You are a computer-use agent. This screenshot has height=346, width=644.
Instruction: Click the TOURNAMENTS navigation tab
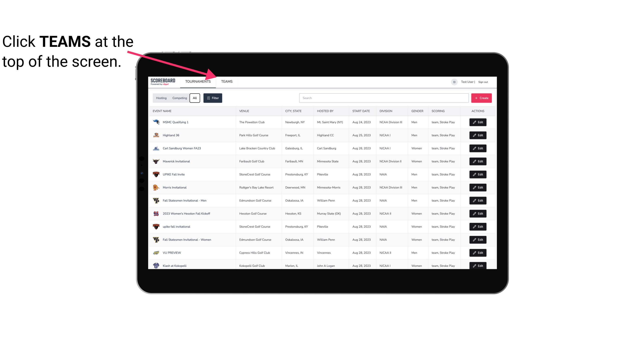[x=198, y=81]
